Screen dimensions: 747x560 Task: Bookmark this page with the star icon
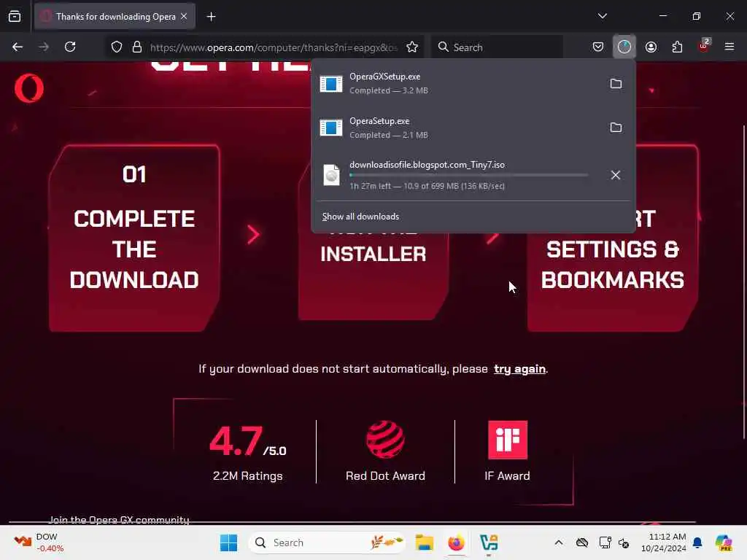click(x=412, y=47)
